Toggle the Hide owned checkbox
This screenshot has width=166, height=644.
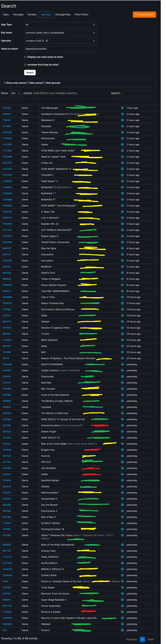[x=27, y=82]
